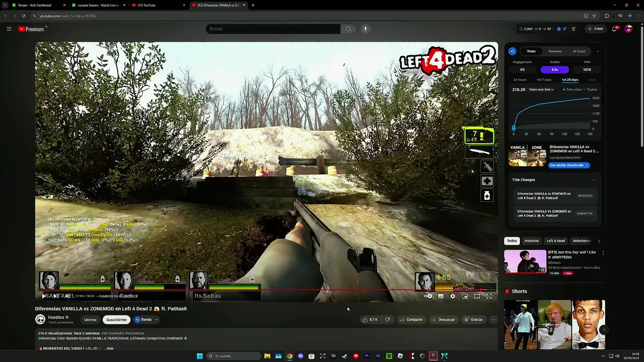Skip to the next video

(55, 296)
